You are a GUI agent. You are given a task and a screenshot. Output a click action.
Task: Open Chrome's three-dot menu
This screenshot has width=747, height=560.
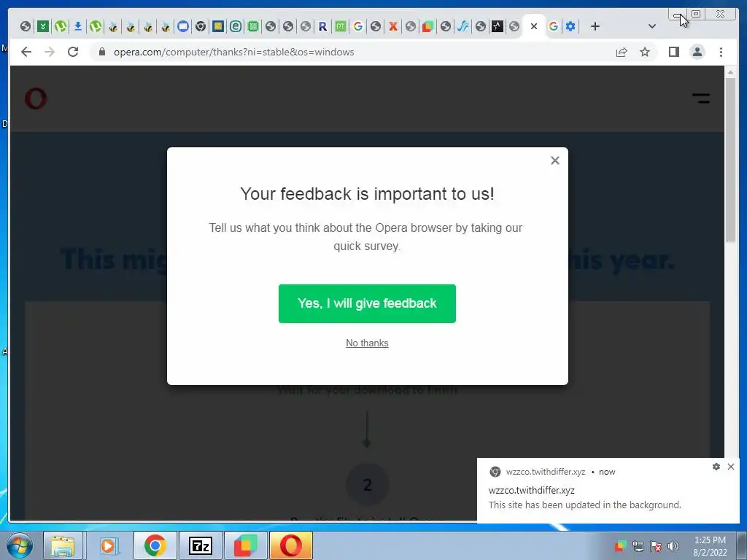click(721, 52)
